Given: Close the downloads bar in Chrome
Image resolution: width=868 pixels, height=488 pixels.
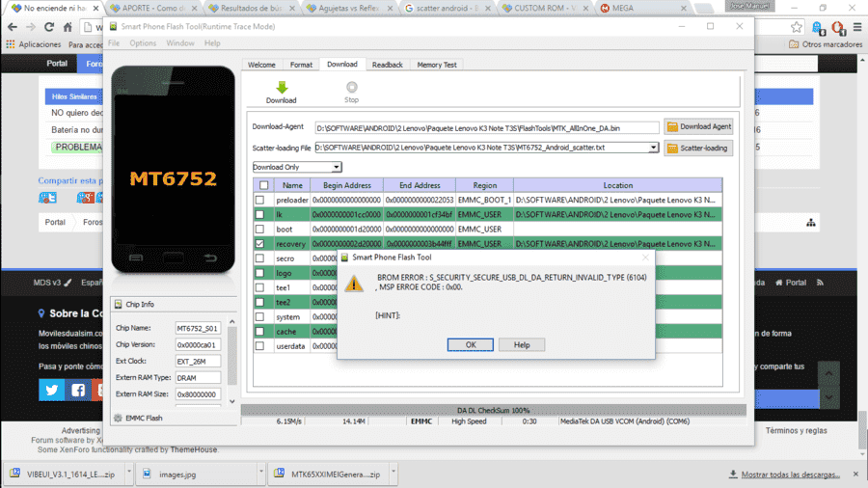Looking at the screenshot, I should click(x=855, y=474).
